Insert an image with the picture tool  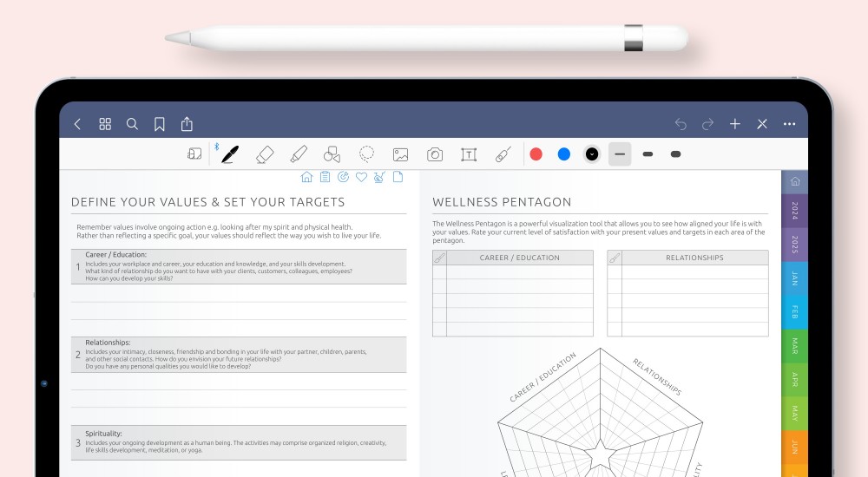(401, 154)
